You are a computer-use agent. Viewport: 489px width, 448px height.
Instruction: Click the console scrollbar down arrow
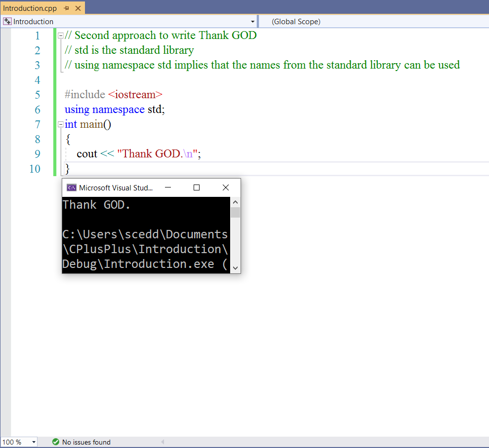236,268
